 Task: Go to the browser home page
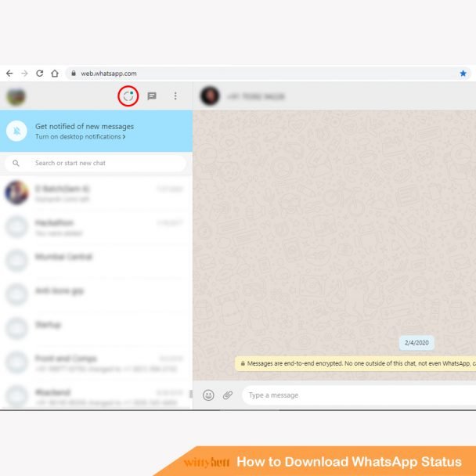[54, 74]
